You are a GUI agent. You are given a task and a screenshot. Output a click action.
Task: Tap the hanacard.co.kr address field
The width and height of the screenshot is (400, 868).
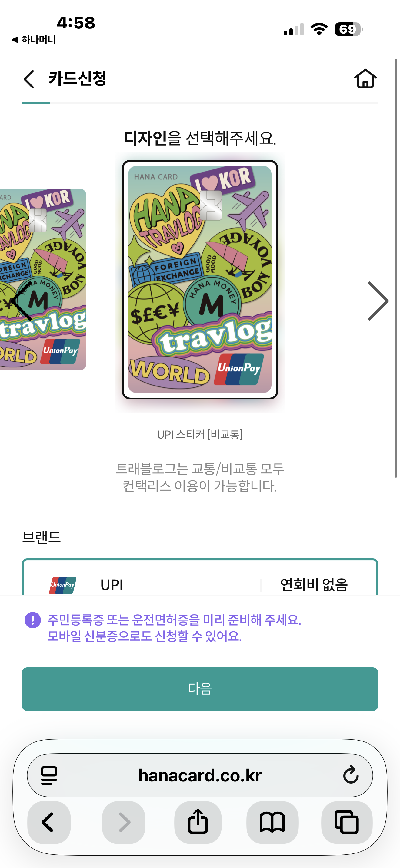point(200,775)
